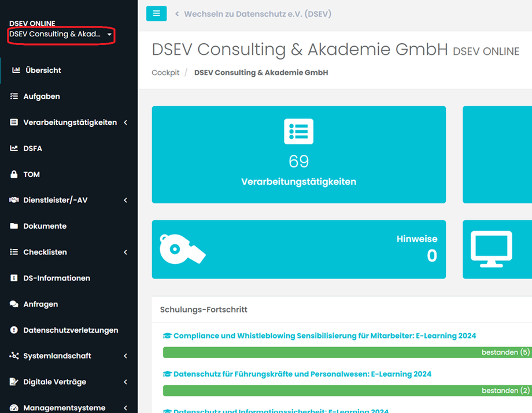Click the Checklisten list icon

14,252
